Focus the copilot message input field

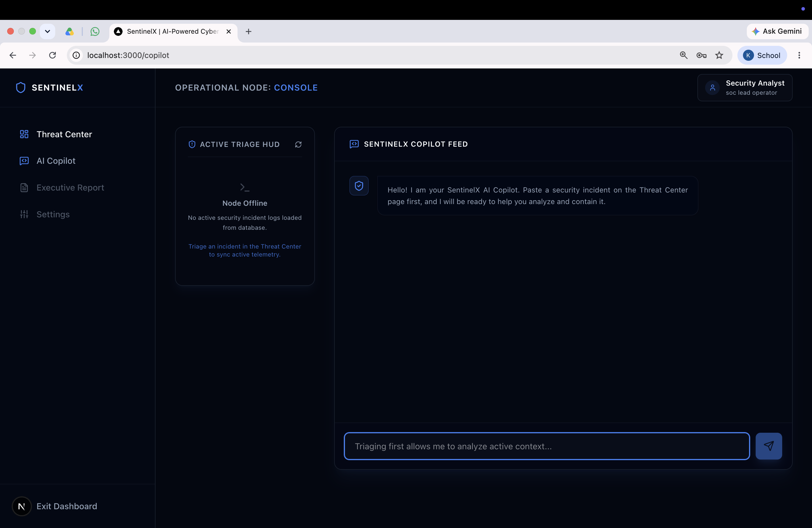click(547, 446)
